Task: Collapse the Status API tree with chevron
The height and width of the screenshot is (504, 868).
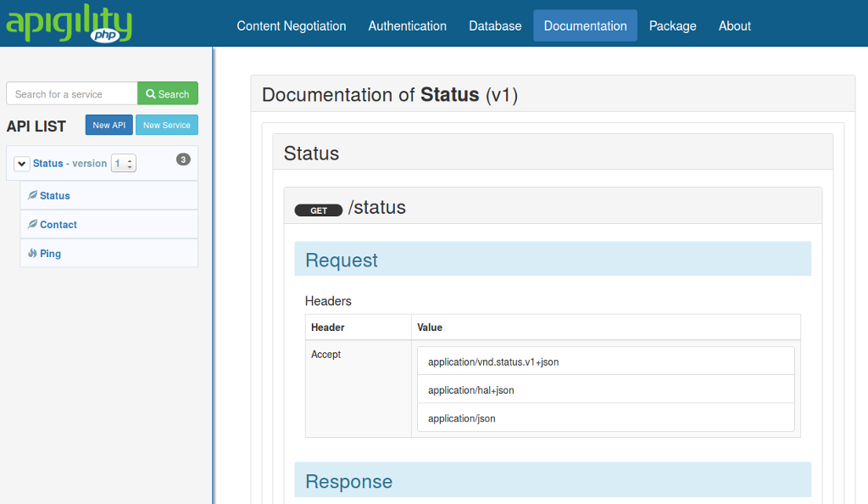Action: pos(22,164)
